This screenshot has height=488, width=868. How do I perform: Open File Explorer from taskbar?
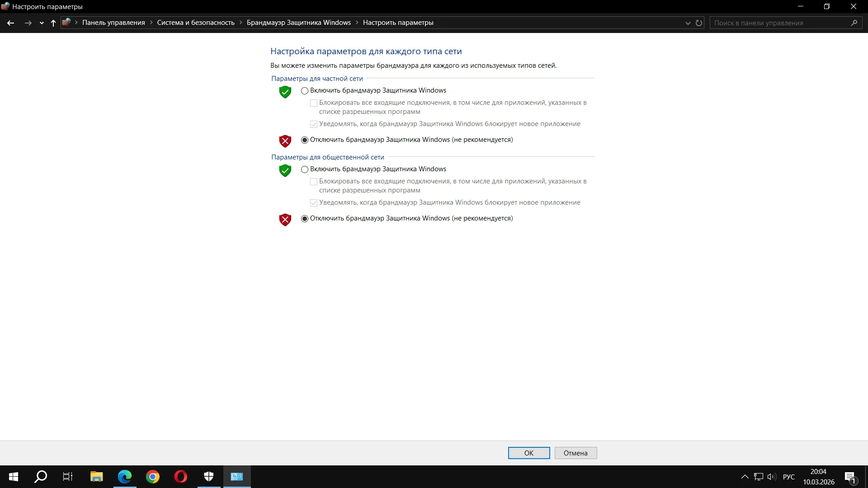[97, 476]
